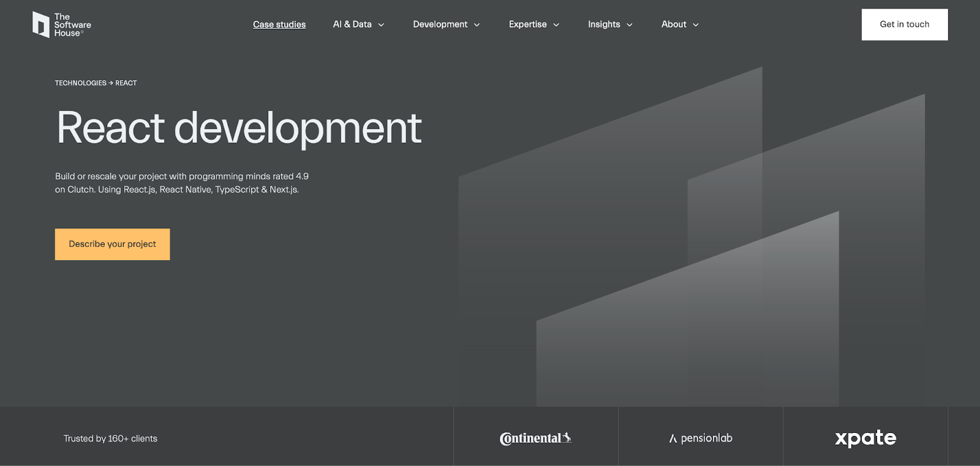
Task: Click the Describe your project button
Action: pyautogui.click(x=112, y=244)
